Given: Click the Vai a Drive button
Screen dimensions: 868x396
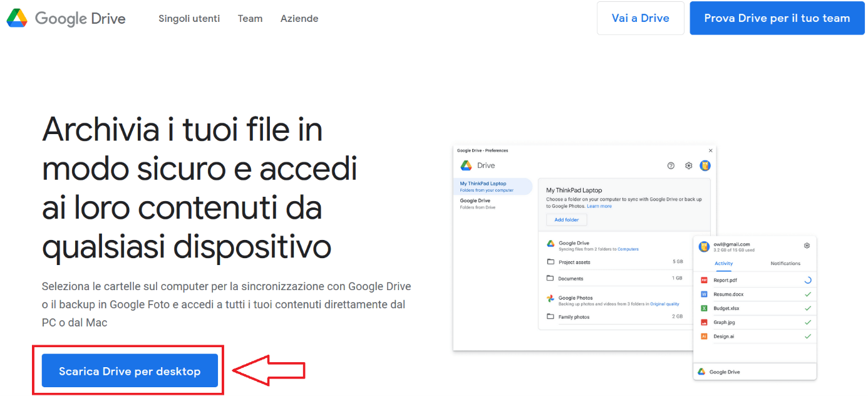Looking at the screenshot, I should click(641, 18).
